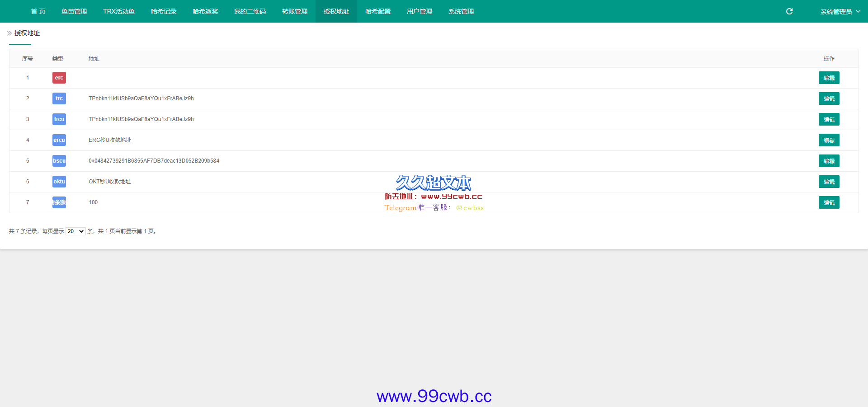Image resolution: width=868 pixels, height=407 pixels.
Task: Click the 授权地址 breadcrumb title
Action: (27, 33)
